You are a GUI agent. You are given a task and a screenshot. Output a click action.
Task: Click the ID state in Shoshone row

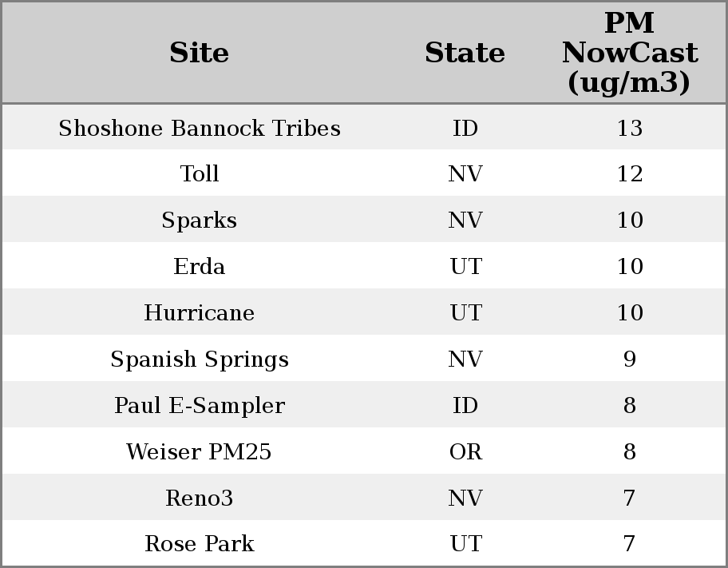[x=465, y=129]
